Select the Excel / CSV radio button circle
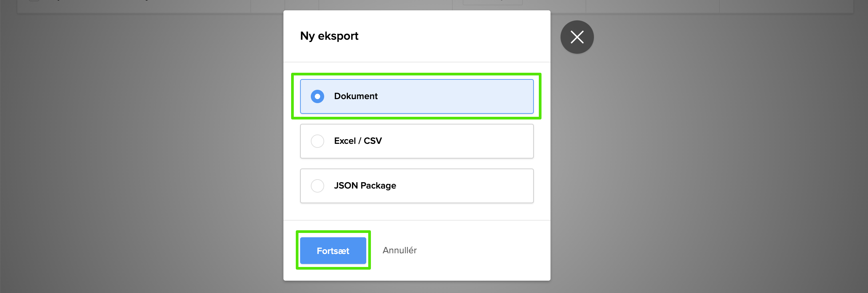 point(317,141)
